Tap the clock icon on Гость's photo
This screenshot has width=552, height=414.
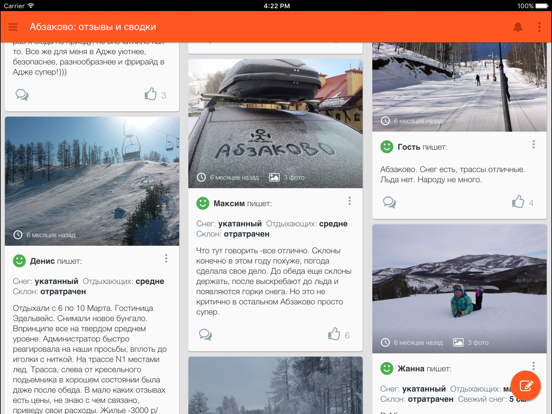(385, 121)
